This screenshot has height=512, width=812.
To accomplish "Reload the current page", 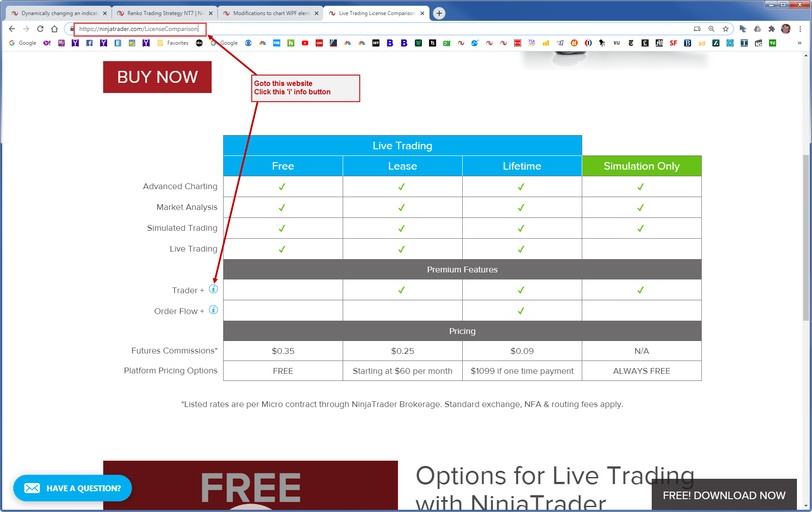I will click(x=40, y=29).
